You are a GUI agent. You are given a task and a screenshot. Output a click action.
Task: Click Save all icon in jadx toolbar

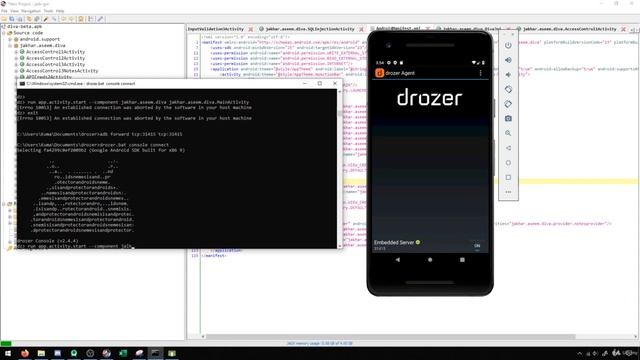[x=12, y=19]
